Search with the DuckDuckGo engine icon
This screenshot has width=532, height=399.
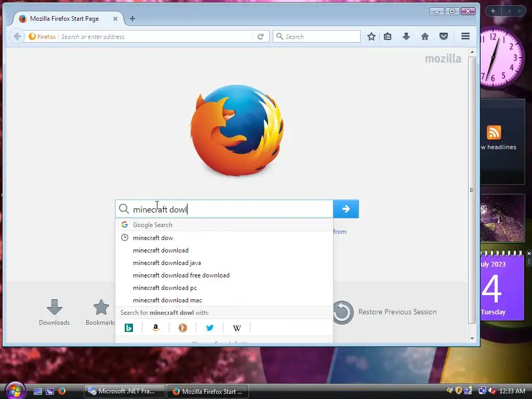click(182, 328)
